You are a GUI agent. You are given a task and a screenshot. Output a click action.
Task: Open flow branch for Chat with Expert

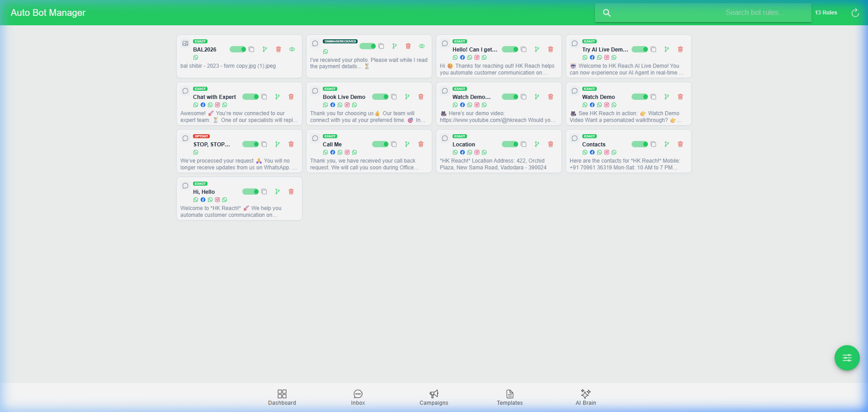click(x=278, y=97)
